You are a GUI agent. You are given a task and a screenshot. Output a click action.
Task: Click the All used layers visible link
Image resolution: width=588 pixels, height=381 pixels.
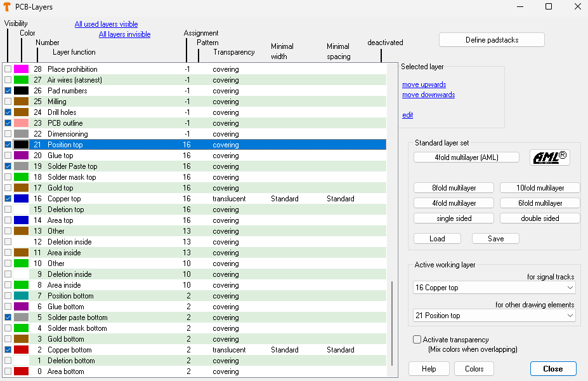point(106,24)
